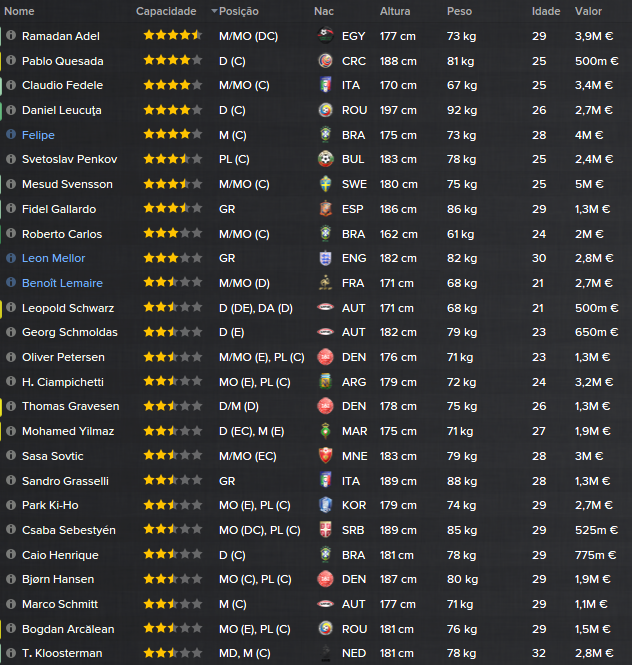Click the Idade column header
This screenshot has height=665, width=632.
546,11
